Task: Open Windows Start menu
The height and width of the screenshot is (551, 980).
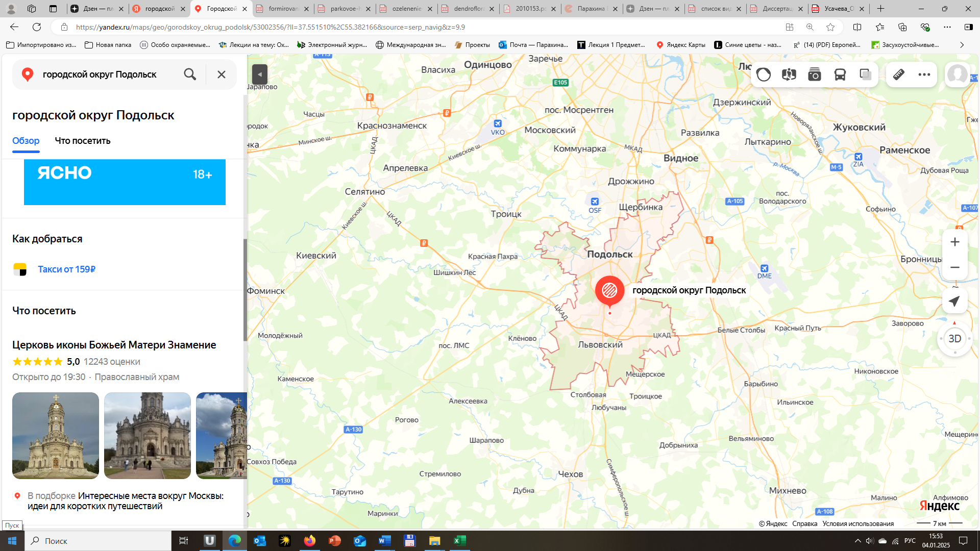Action: (x=12, y=541)
